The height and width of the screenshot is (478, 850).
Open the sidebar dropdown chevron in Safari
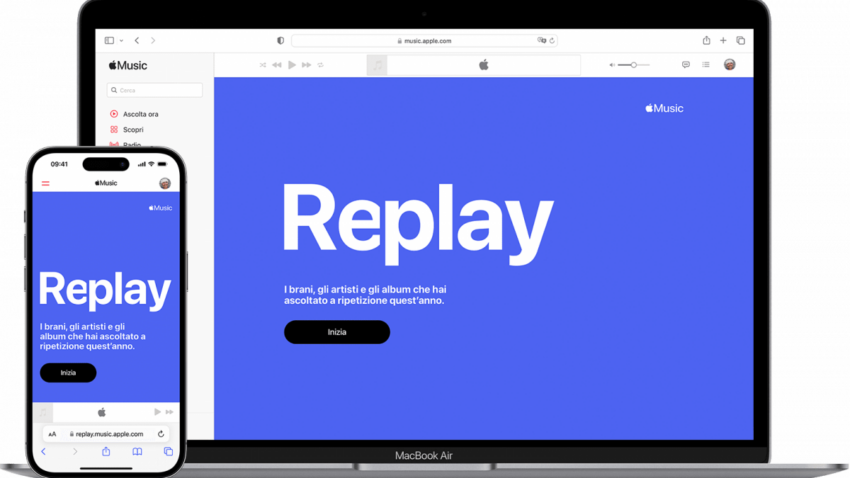point(121,41)
